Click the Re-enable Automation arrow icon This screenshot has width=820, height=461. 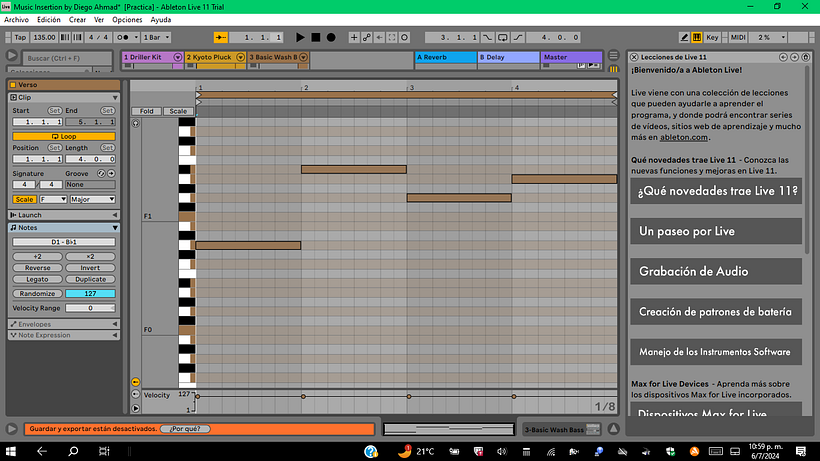pos(379,37)
